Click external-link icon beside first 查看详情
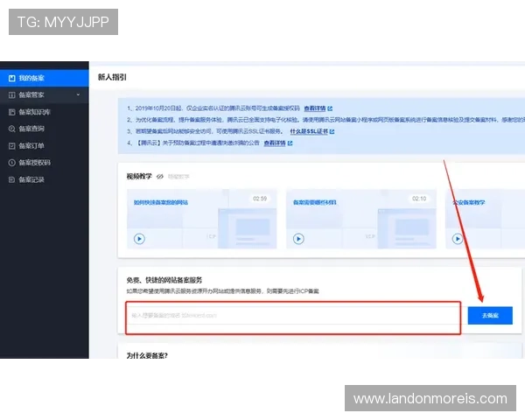The image size is (525, 420). click(330, 108)
